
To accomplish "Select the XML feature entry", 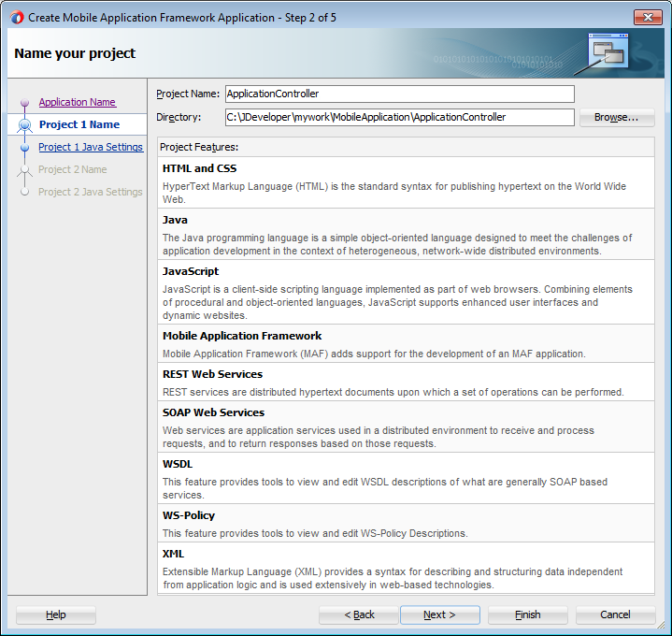I will click(x=406, y=568).
